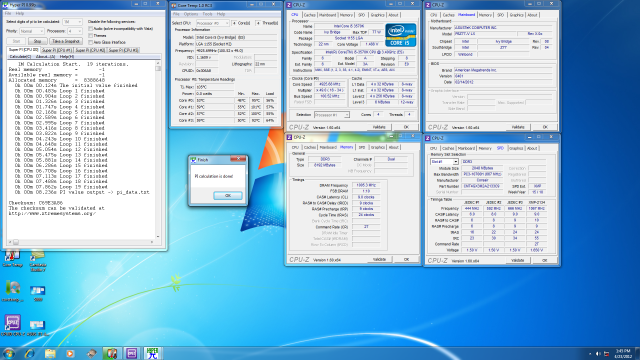Viewport: 640px width, 360px height.
Task: Click the Intel Core i5 logo in CPU-Z
Action: click(400, 35)
